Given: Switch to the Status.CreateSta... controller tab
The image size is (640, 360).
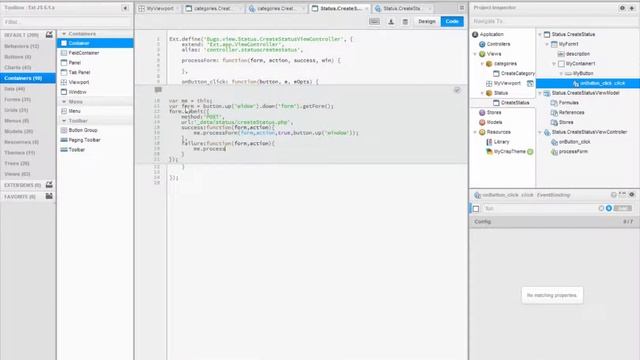Looking at the screenshot, I should point(403,8).
